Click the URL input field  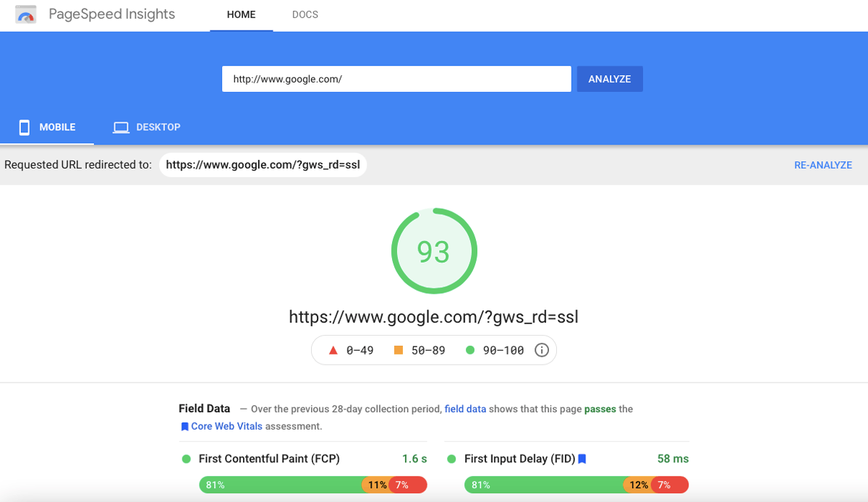(x=396, y=78)
